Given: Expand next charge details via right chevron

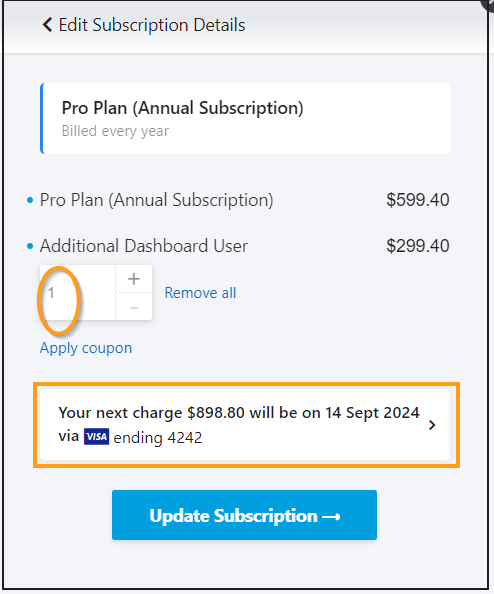Looking at the screenshot, I should pyautogui.click(x=432, y=425).
